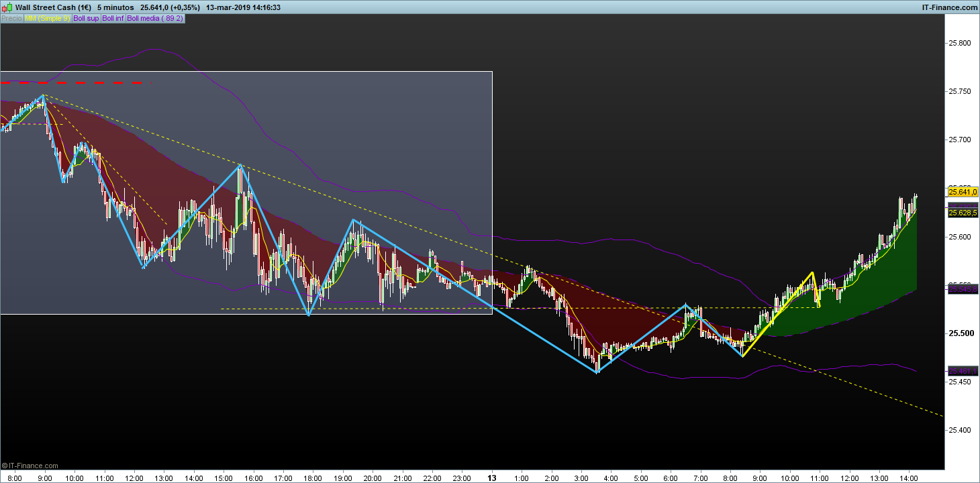980x483 pixels.
Task: Select the MM (Simple 9) indicator tab
Action: (48, 19)
